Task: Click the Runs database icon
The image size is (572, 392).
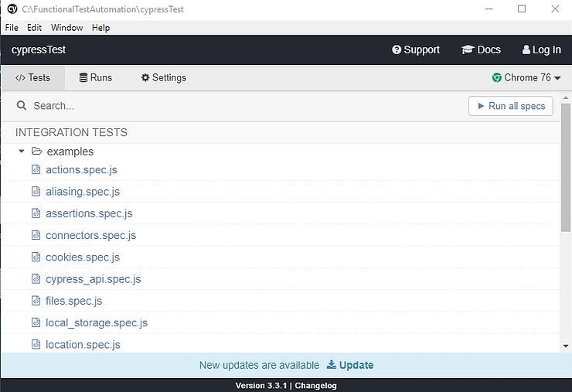Action: pos(83,77)
